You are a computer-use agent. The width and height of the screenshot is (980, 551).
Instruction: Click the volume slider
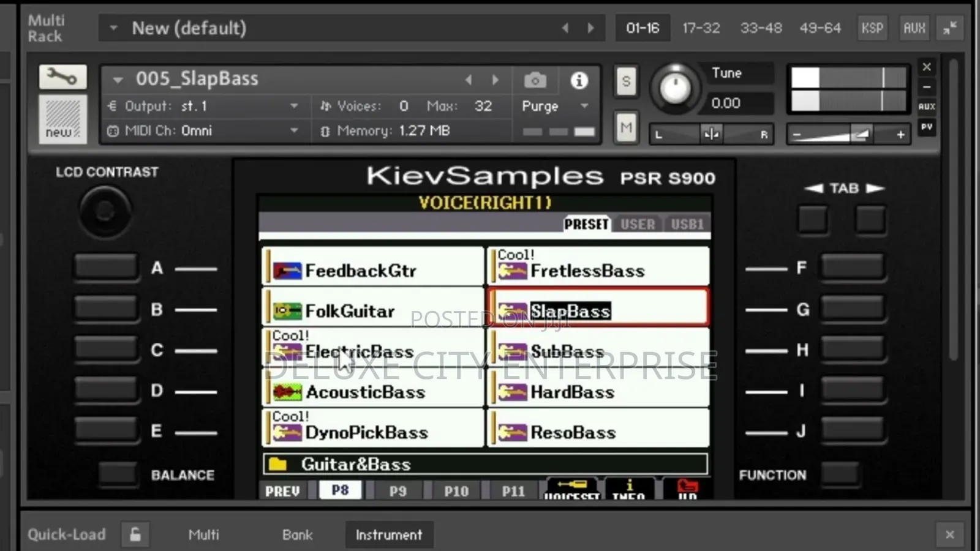point(848,135)
